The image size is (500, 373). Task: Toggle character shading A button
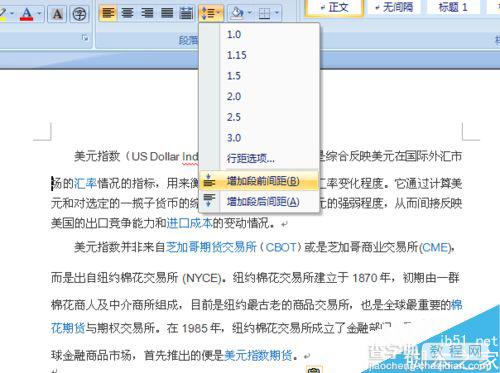coord(57,14)
